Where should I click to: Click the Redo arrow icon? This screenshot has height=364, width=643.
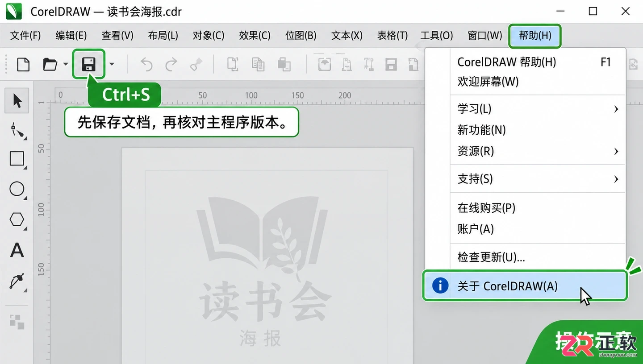(x=171, y=65)
